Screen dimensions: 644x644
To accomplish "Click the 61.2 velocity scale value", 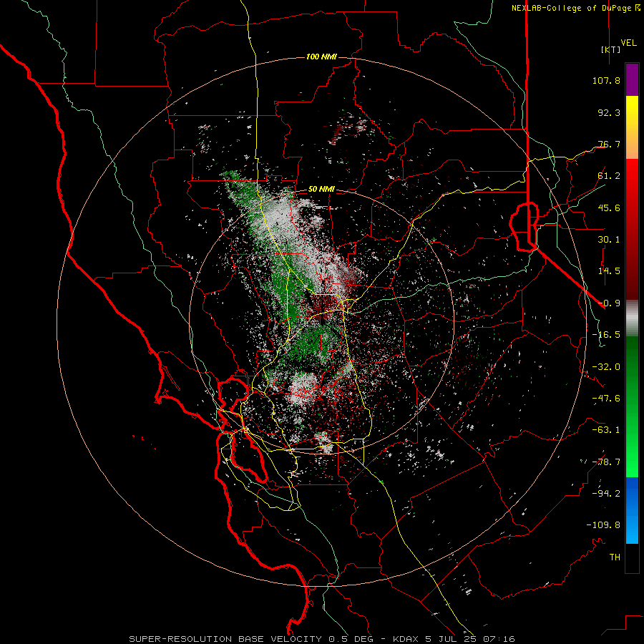I will coord(609,176).
